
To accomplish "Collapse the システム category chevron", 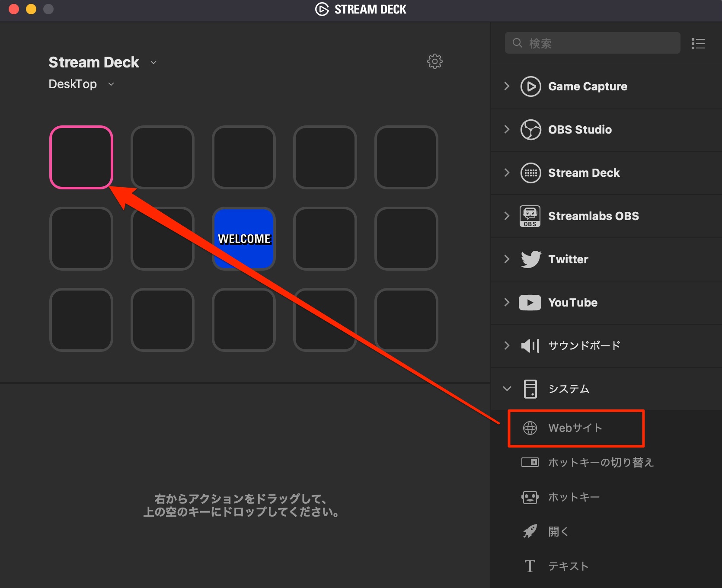I will pyautogui.click(x=507, y=389).
